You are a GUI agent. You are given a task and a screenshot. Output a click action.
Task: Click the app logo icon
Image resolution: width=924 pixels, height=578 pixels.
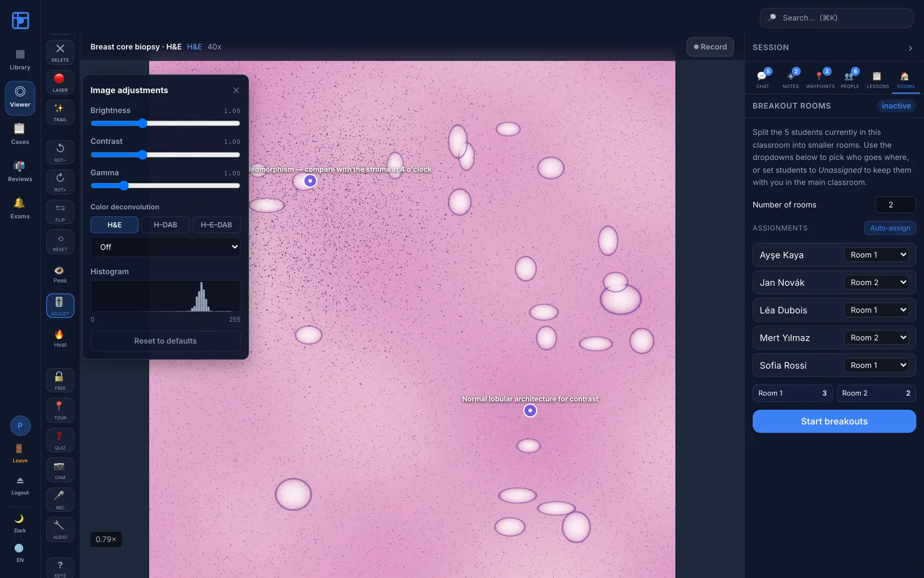[20, 20]
